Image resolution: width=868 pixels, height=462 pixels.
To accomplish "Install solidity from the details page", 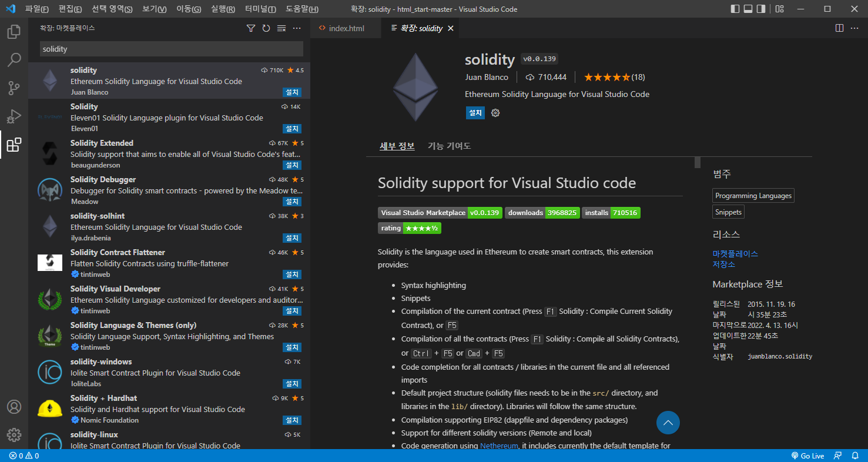I will 475,113.
